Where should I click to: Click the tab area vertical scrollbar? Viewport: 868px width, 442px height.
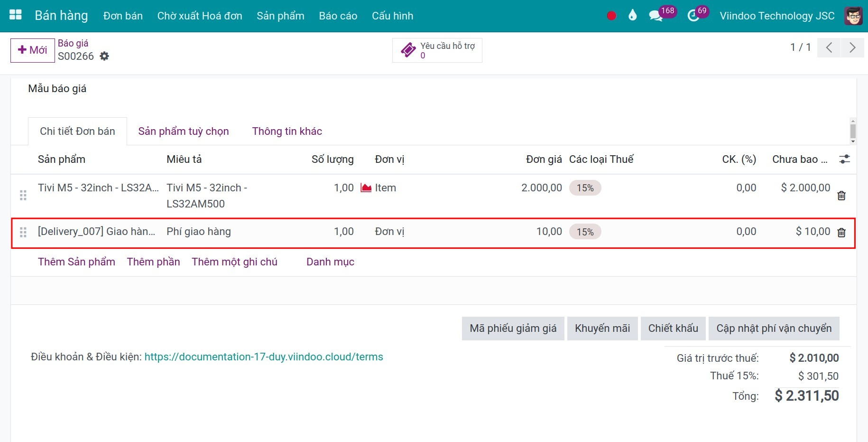pos(853,131)
